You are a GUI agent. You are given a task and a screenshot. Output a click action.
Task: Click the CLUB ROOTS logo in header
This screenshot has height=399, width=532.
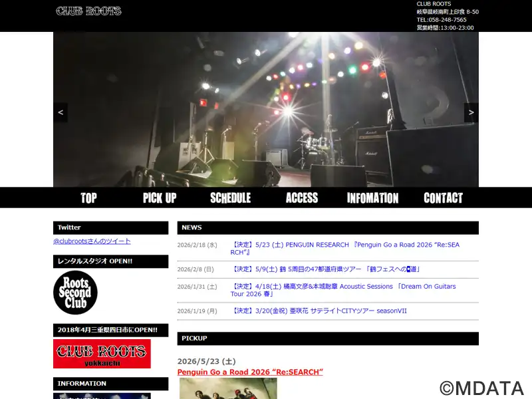(x=88, y=11)
